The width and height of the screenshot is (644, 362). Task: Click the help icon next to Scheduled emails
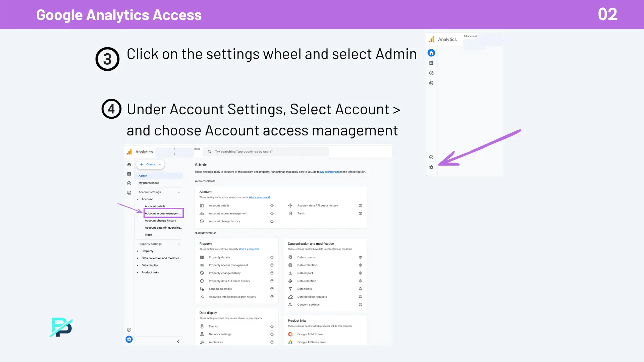272,289
